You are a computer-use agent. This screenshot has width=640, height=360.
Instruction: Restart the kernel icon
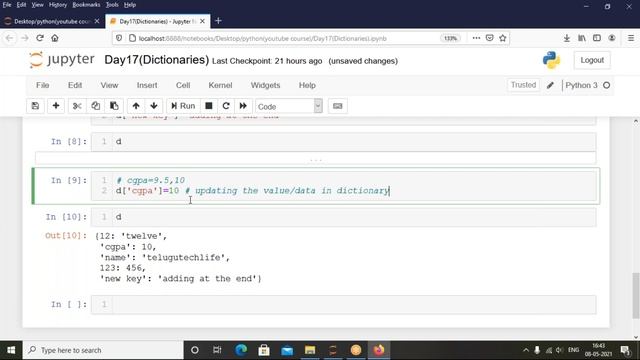click(x=226, y=106)
